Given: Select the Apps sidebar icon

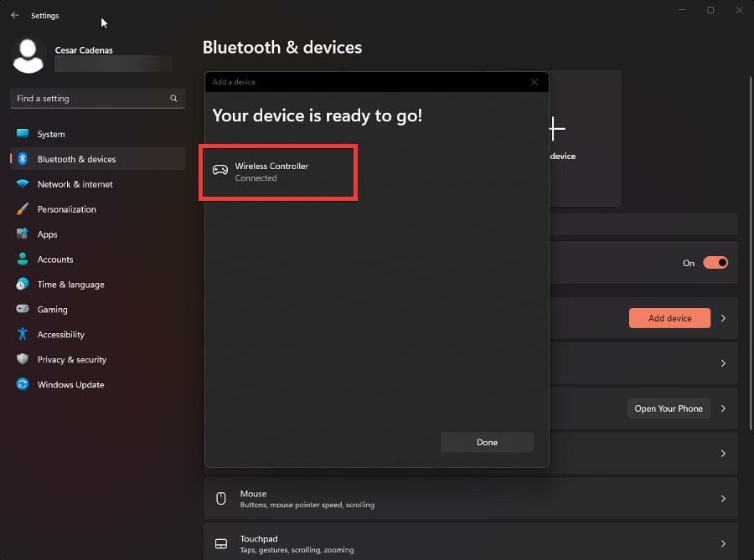Looking at the screenshot, I should coord(21,234).
